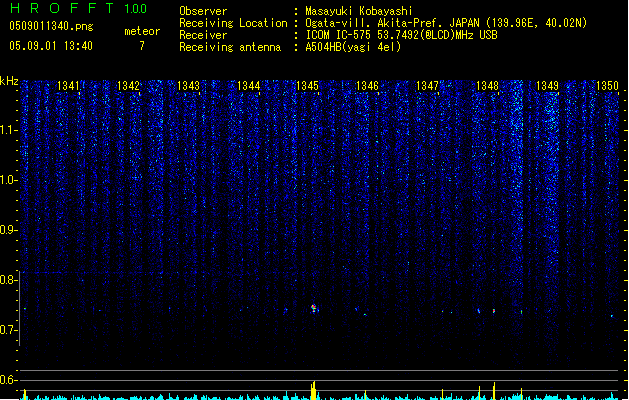Click the tallest yellow power spike near 1345
The width and height of the screenshot is (629, 400).
(x=313, y=390)
